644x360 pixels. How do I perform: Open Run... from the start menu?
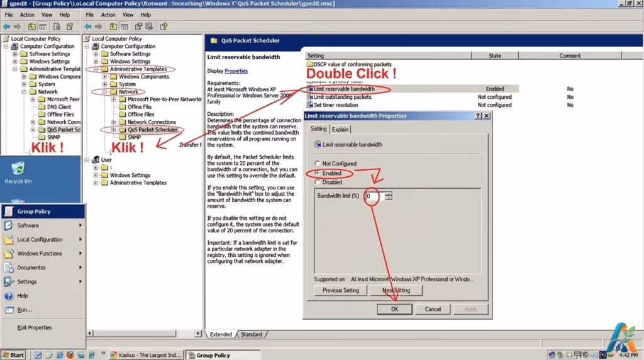click(x=25, y=310)
